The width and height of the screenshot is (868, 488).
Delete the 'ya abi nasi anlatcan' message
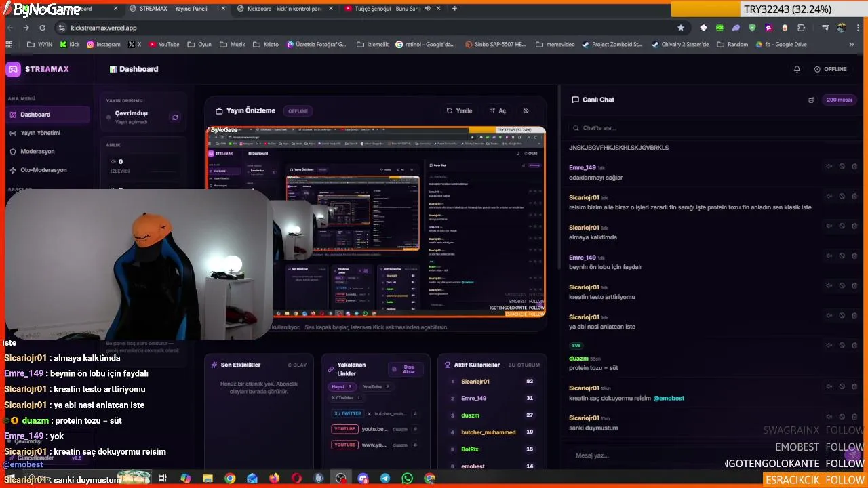[854, 315]
